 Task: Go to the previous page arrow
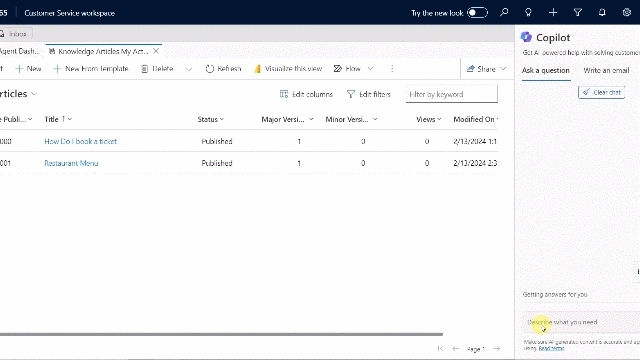point(456,349)
